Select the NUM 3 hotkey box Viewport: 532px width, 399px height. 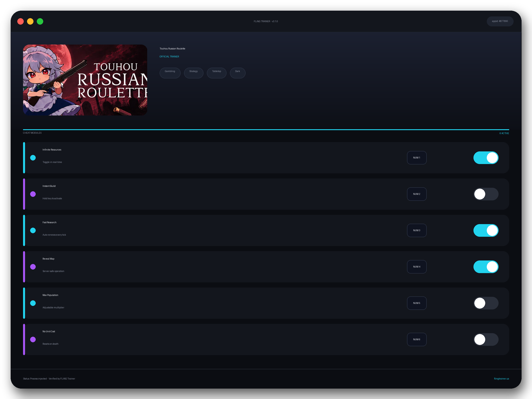[417, 230]
